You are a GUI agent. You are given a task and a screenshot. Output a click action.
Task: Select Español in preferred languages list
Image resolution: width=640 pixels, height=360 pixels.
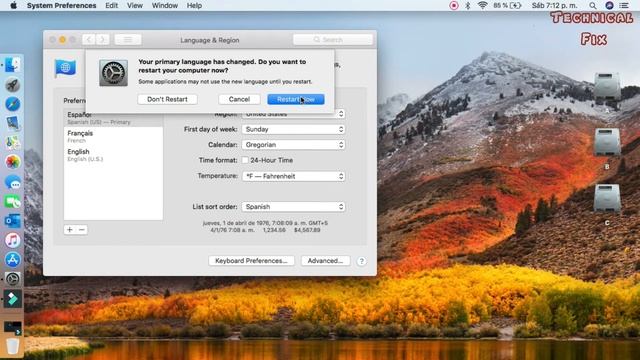coord(113,118)
